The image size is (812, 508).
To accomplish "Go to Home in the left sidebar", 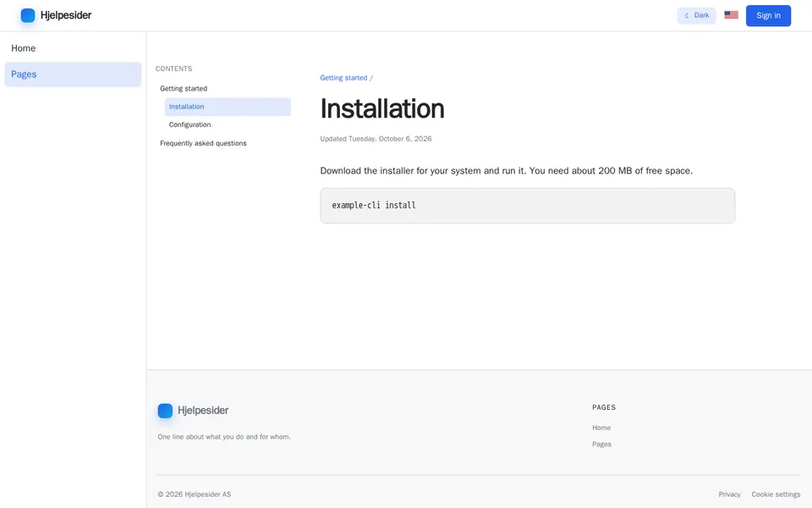I will coord(73,48).
